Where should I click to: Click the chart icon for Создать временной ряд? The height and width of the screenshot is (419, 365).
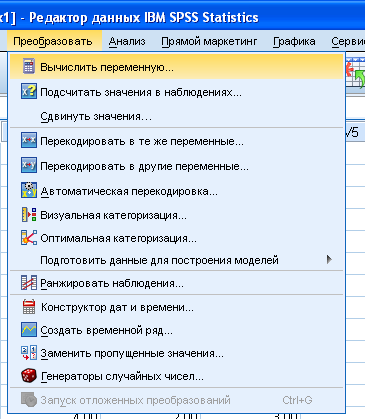(29, 330)
